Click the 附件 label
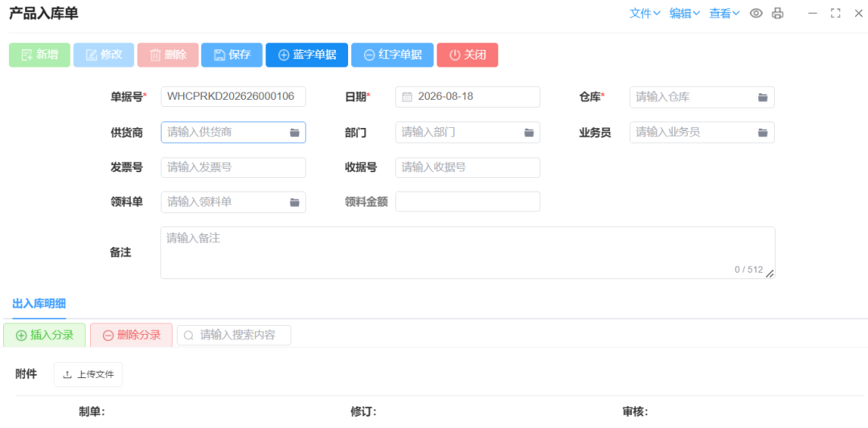 (26, 374)
